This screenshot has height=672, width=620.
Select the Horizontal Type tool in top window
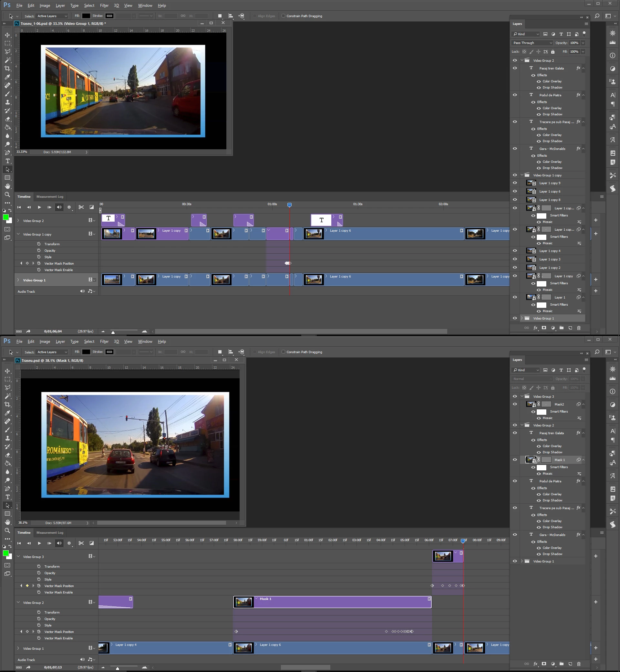(x=7, y=161)
